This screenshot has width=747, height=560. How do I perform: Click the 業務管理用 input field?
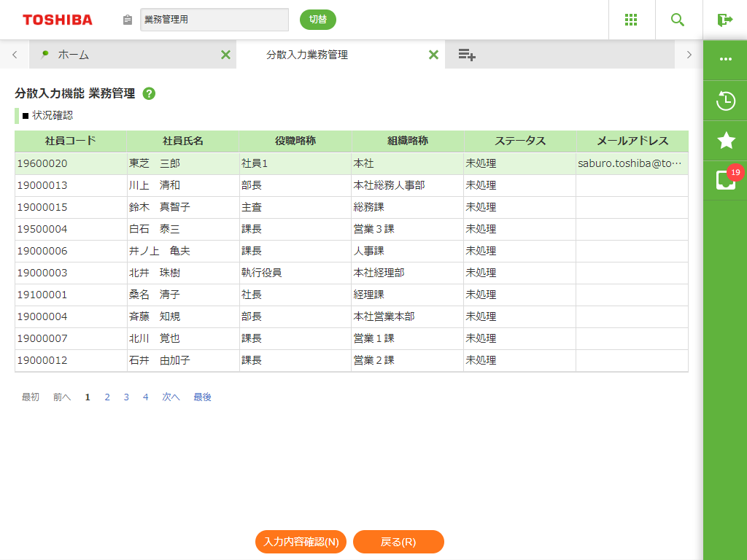click(214, 20)
